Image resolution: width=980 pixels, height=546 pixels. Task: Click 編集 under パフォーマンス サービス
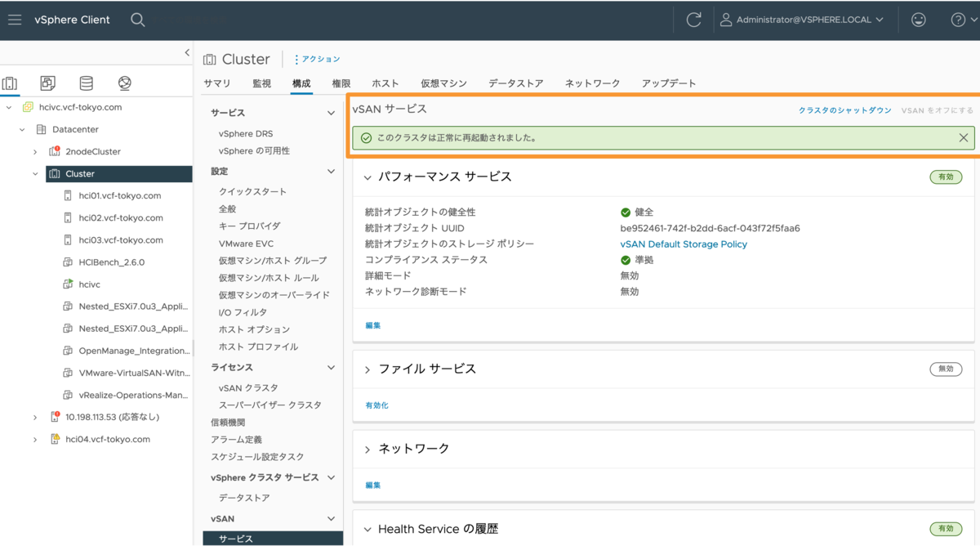click(x=373, y=325)
